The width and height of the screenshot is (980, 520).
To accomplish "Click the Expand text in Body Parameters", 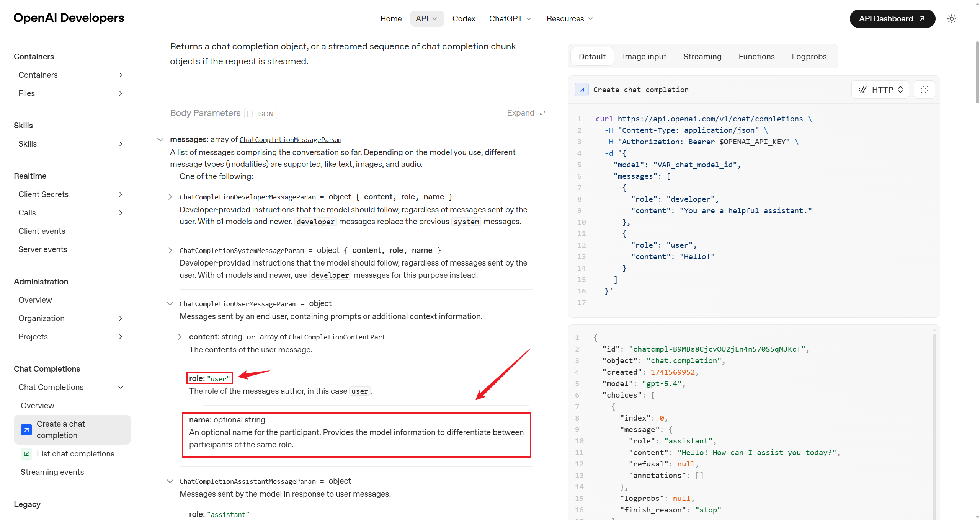I will [521, 113].
